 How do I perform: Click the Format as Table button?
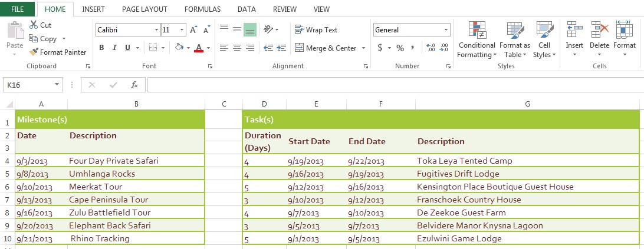click(x=514, y=39)
